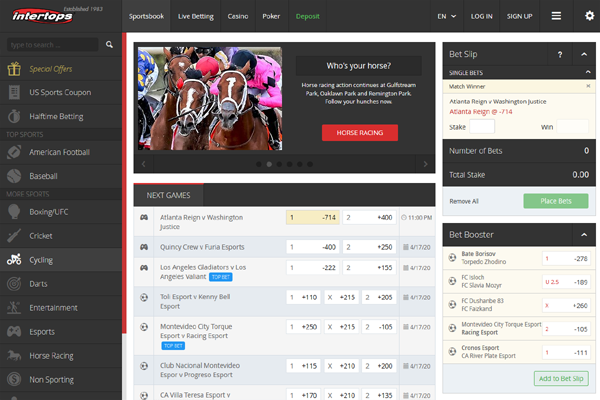Click soccer icon for Toli Esport game
The width and height of the screenshot is (600, 400).
(x=144, y=297)
